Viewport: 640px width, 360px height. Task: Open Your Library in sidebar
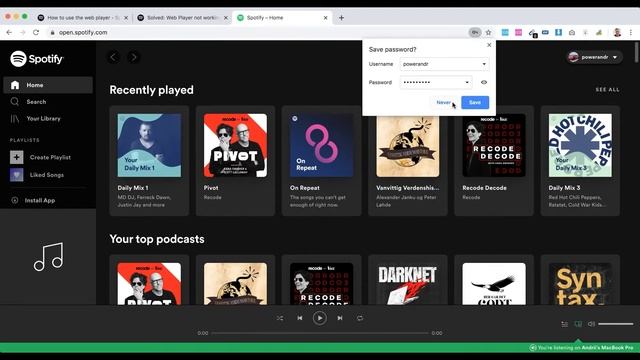coord(36,118)
